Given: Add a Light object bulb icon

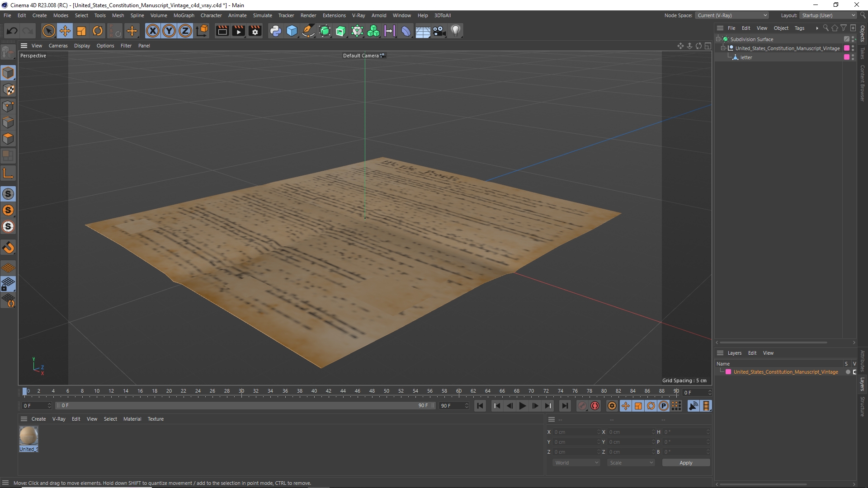Looking at the screenshot, I should 456,31.
